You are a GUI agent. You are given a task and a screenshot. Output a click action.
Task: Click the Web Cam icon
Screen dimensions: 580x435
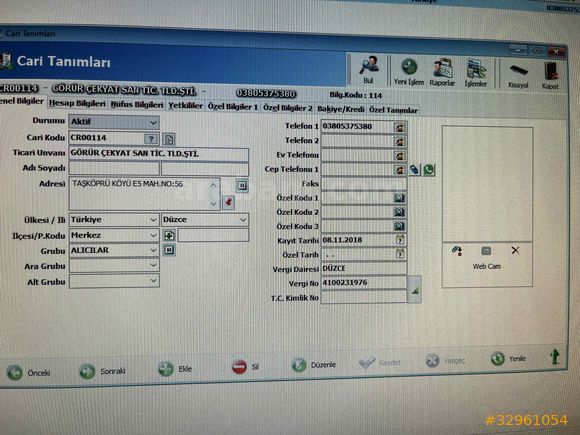(x=486, y=252)
